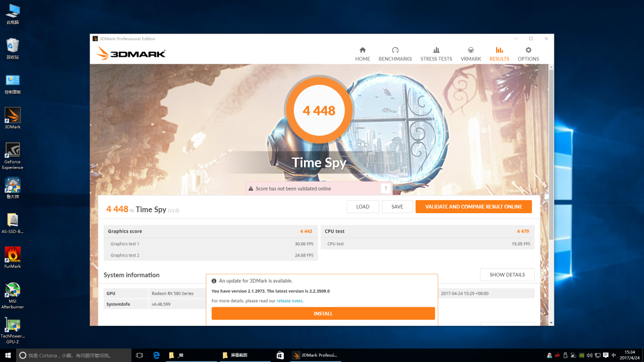Viewport: 644px width, 362px height.
Task: Open TechPowerUp GPU-Z desktop shortcut
Action: pyautogui.click(x=13, y=330)
